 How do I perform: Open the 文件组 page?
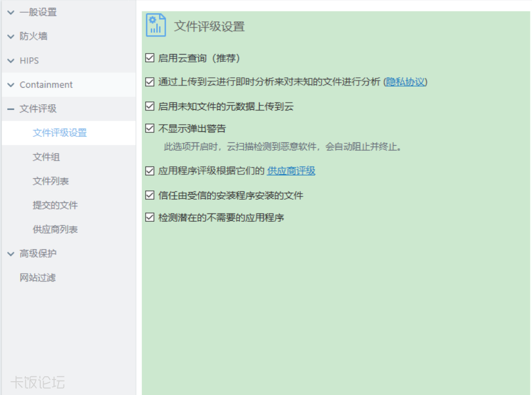tap(46, 157)
